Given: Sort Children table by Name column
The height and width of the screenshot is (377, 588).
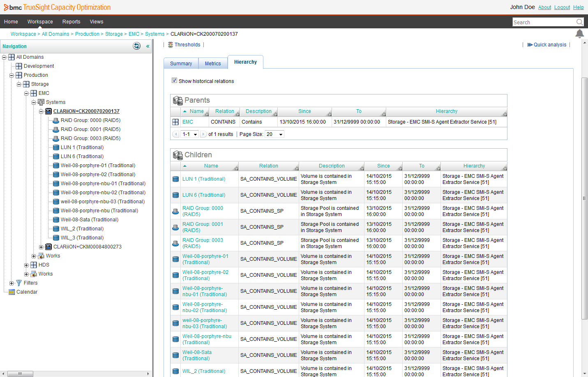Looking at the screenshot, I should click(211, 166).
